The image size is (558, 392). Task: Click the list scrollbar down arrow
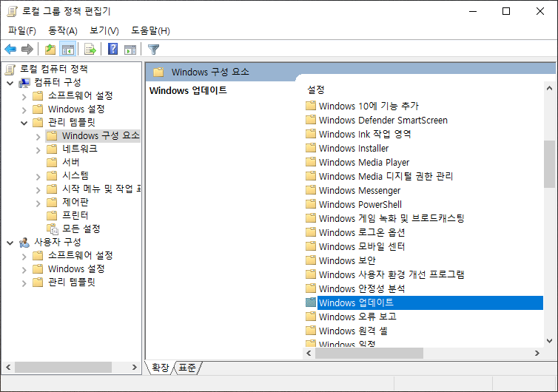click(549, 341)
